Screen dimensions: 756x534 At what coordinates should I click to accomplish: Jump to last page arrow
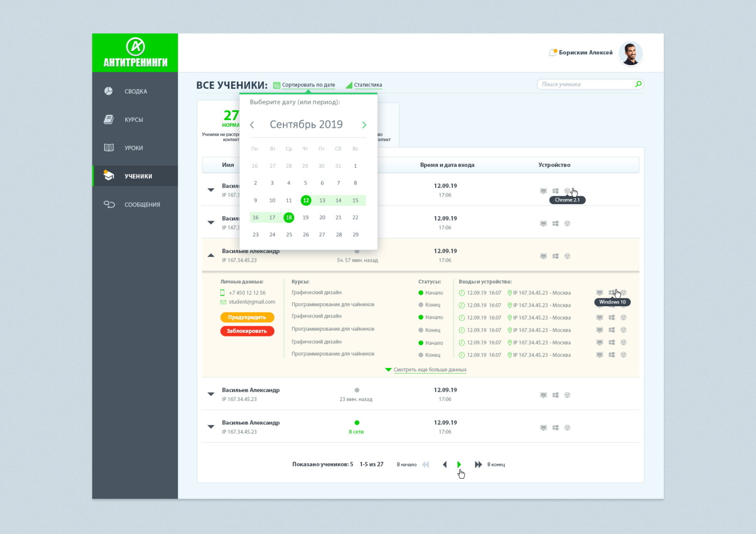[x=478, y=465]
